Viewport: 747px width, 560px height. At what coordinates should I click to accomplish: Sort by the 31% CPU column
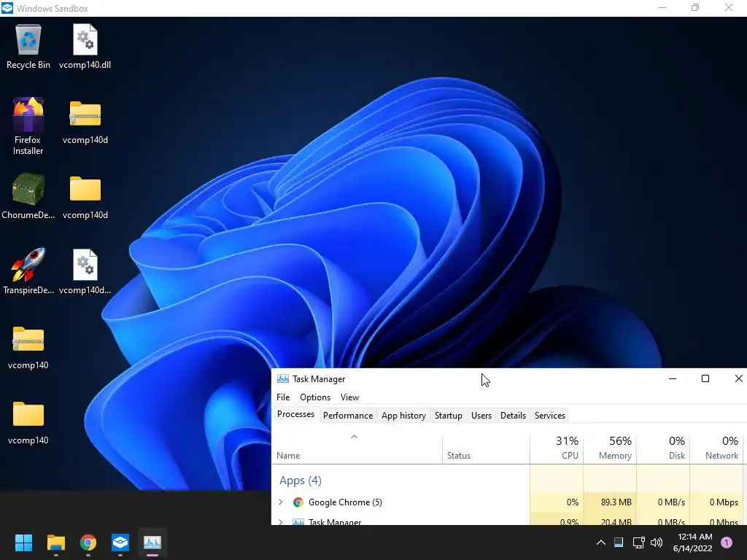pos(557,448)
